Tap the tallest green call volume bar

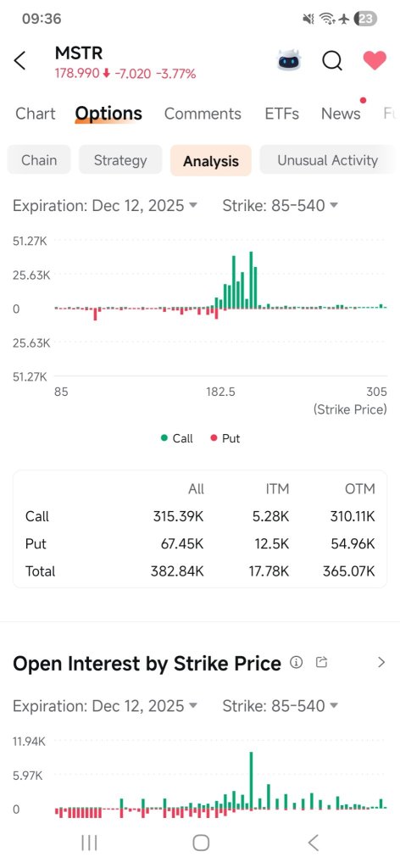(x=251, y=280)
